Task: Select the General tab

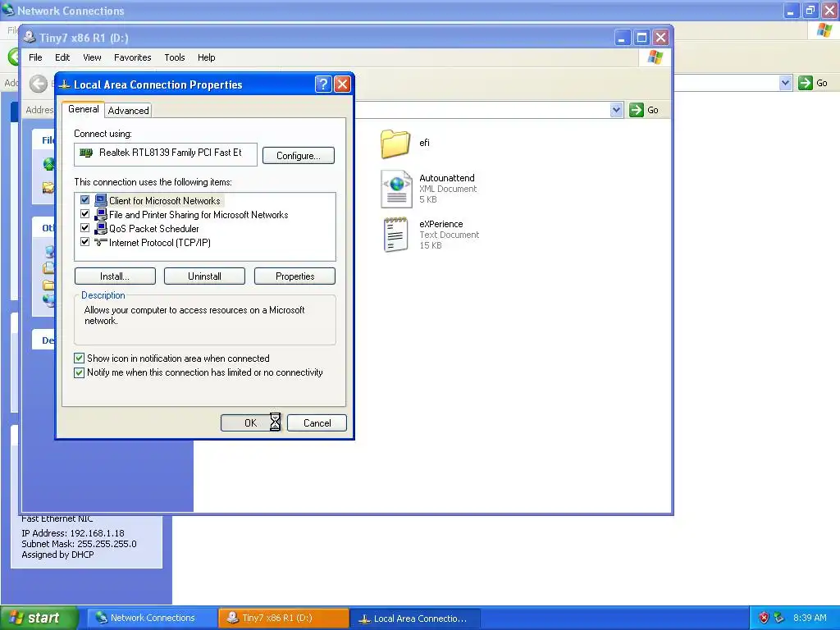Action: click(x=84, y=109)
